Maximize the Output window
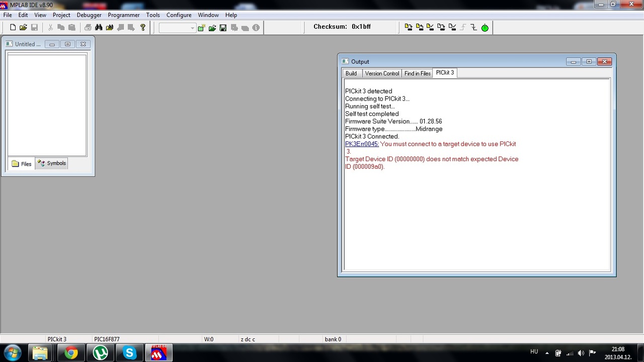This screenshot has height=362, width=644. click(x=589, y=61)
